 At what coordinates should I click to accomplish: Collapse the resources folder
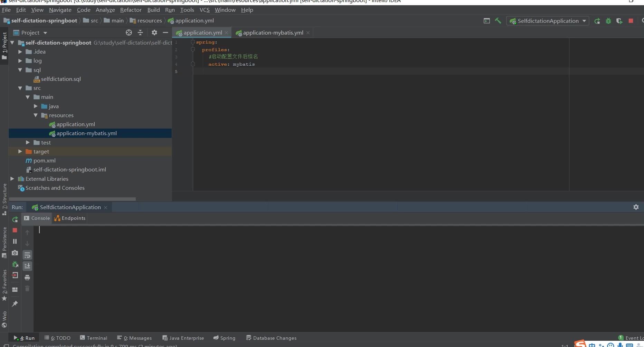point(36,115)
